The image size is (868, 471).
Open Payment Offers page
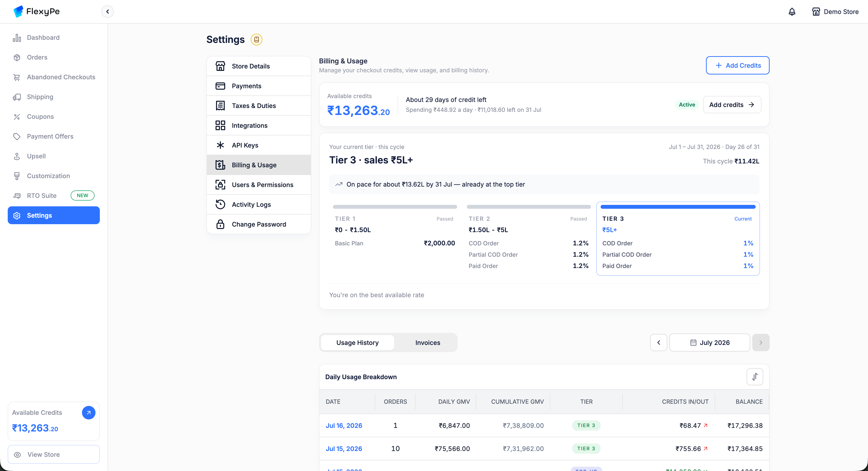[54, 136]
